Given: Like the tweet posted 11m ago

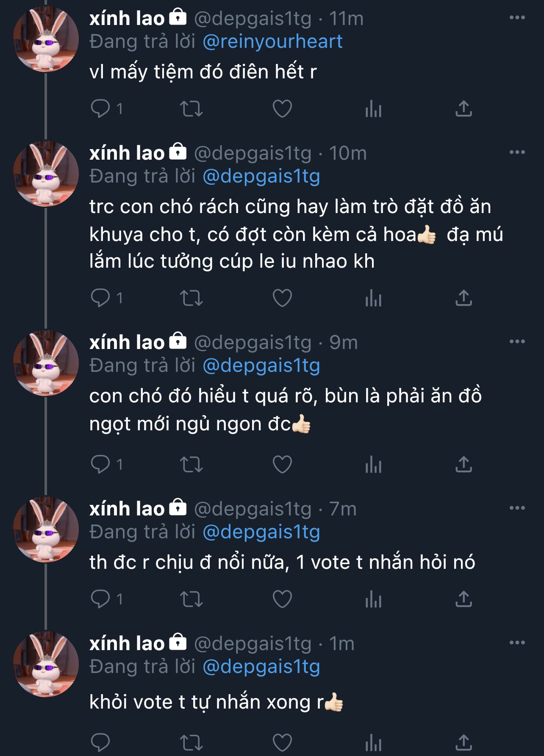Looking at the screenshot, I should click(x=282, y=109).
